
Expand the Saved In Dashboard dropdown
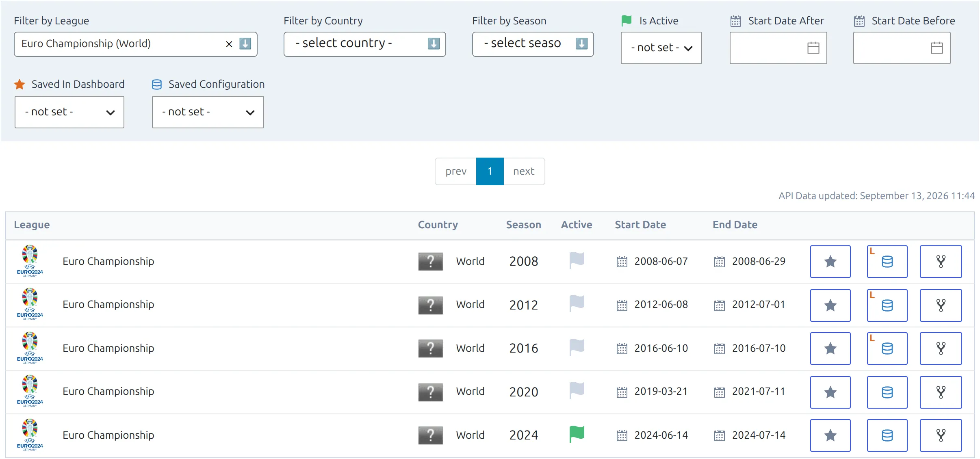point(69,112)
